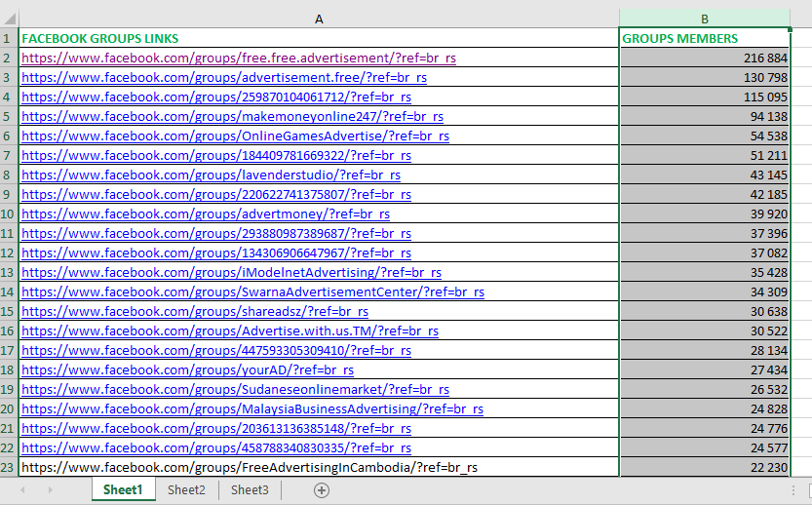
Task: Open the 134306906647967 group link
Action: (216, 253)
